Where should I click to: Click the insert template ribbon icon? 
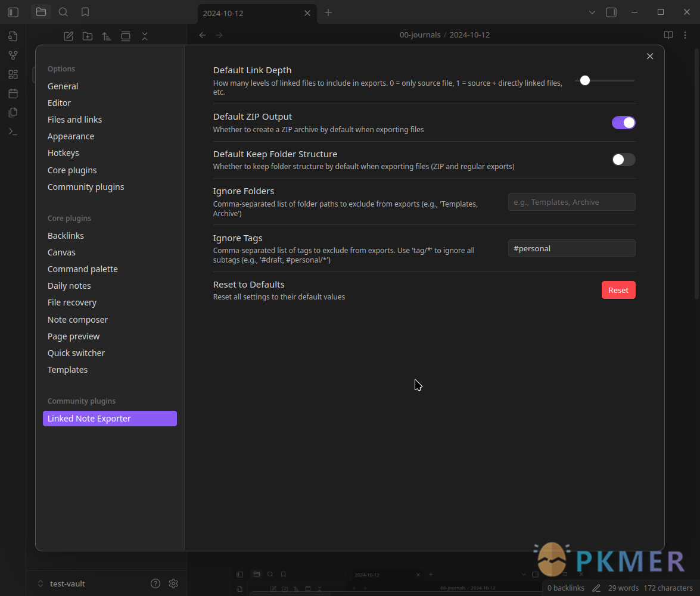(x=13, y=113)
